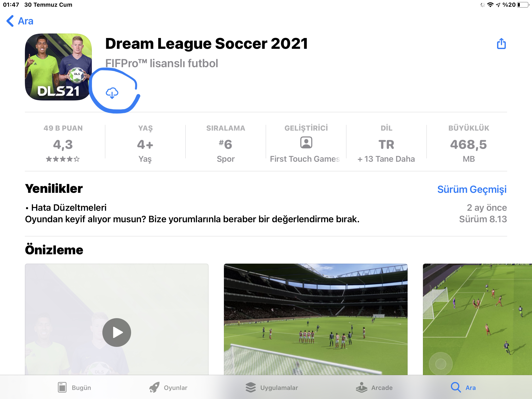
Task: Open the stadium free-kick screenshot
Action: pyautogui.click(x=316, y=319)
